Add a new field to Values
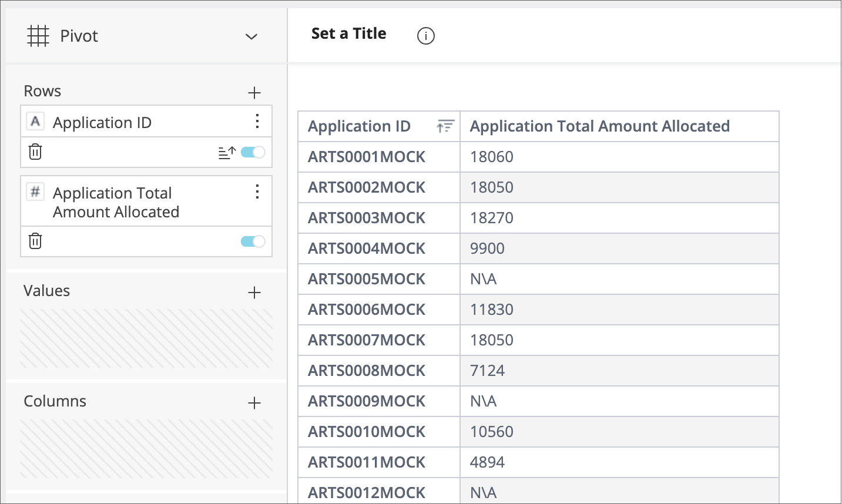This screenshot has width=842, height=504. click(x=254, y=293)
